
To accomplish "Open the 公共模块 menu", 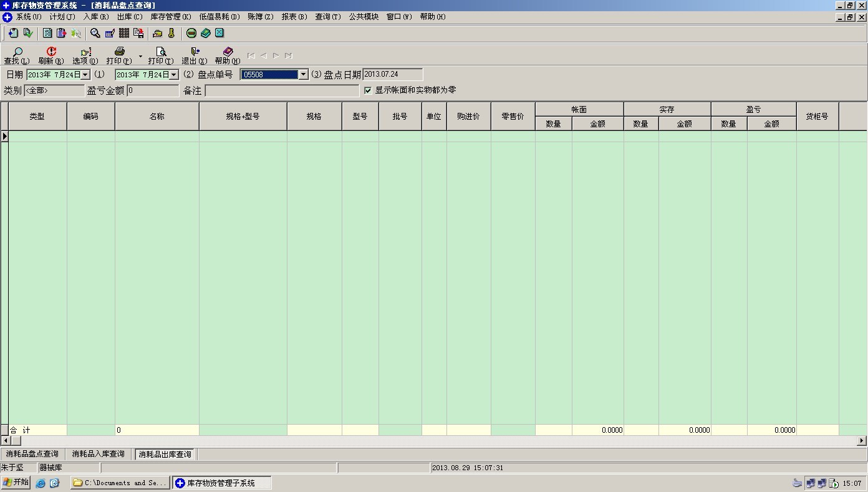I will 364,17.
